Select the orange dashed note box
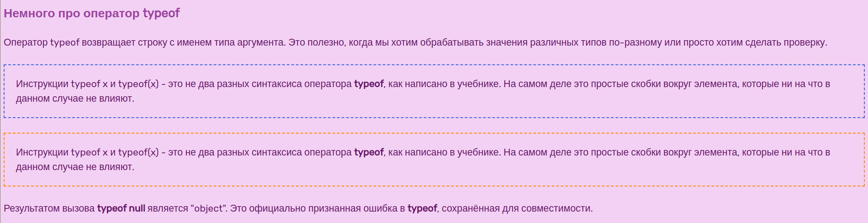This screenshot has height=223, width=868. tap(434, 160)
